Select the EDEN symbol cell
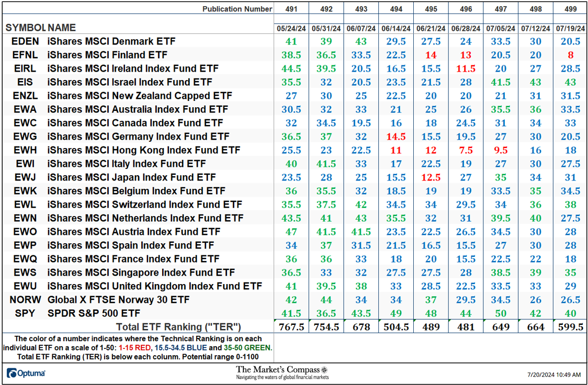This screenshot has height=385, width=588. coord(25,41)
